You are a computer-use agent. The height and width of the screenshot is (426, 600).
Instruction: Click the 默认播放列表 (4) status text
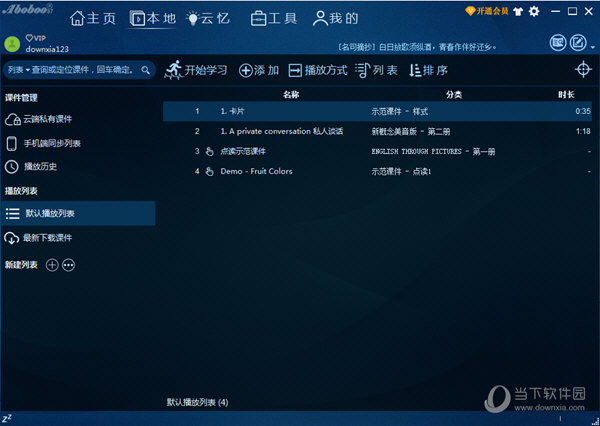pos(197,402)
